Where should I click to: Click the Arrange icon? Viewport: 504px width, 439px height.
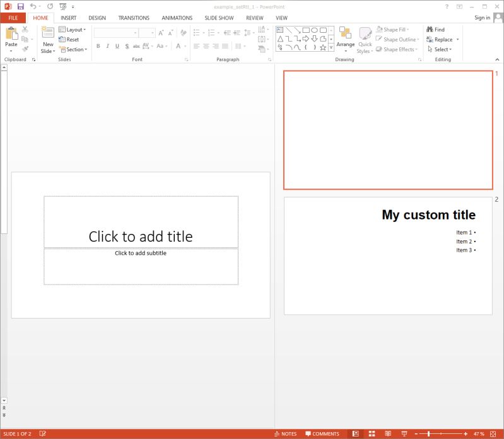[x=345, y=33]
